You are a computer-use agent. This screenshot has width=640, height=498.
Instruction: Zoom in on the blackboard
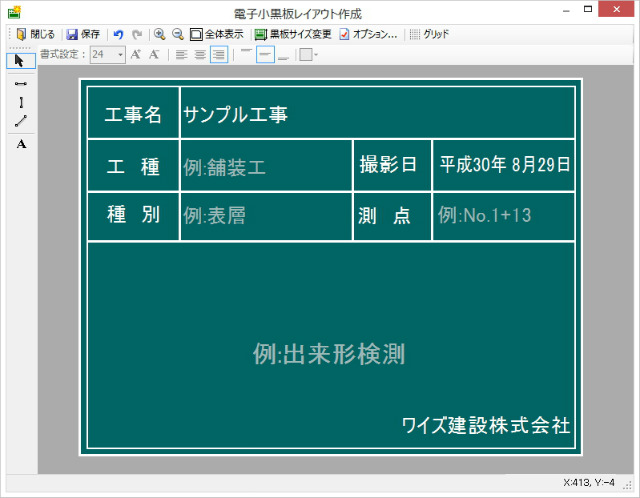(x=160, y=34)
